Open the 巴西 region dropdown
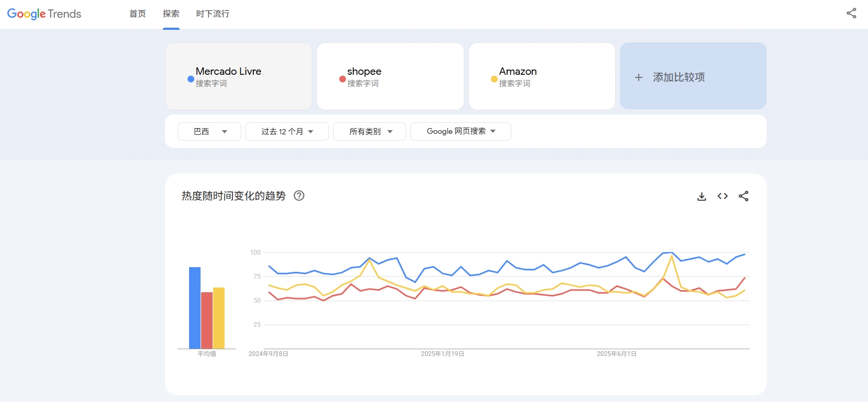Image resolution: width=868 pixels, height=402 pixels. (209, 131)
